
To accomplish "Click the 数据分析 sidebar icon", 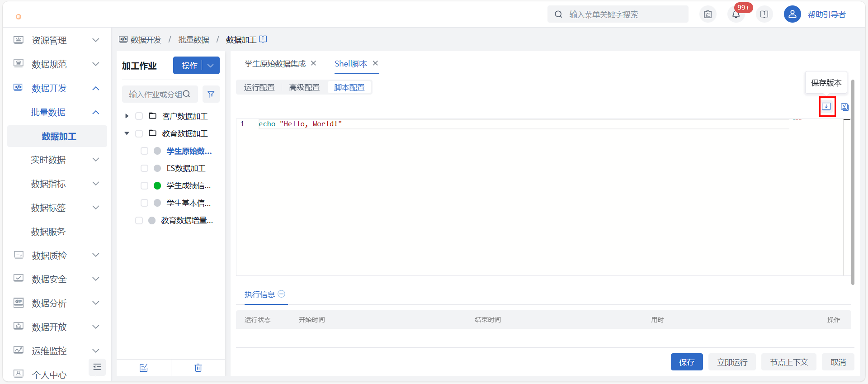I will tap(19, 303).
